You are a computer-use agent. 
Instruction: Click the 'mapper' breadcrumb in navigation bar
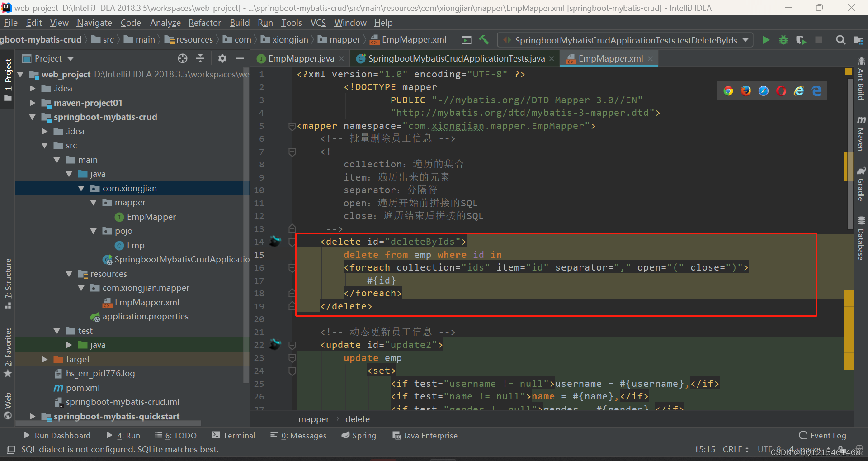(344, 40)
